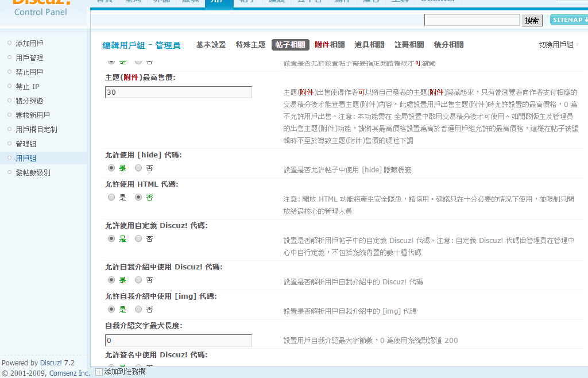Go to the 積分相關 tab
Screen dimensions: 588x378
point(448,45)
